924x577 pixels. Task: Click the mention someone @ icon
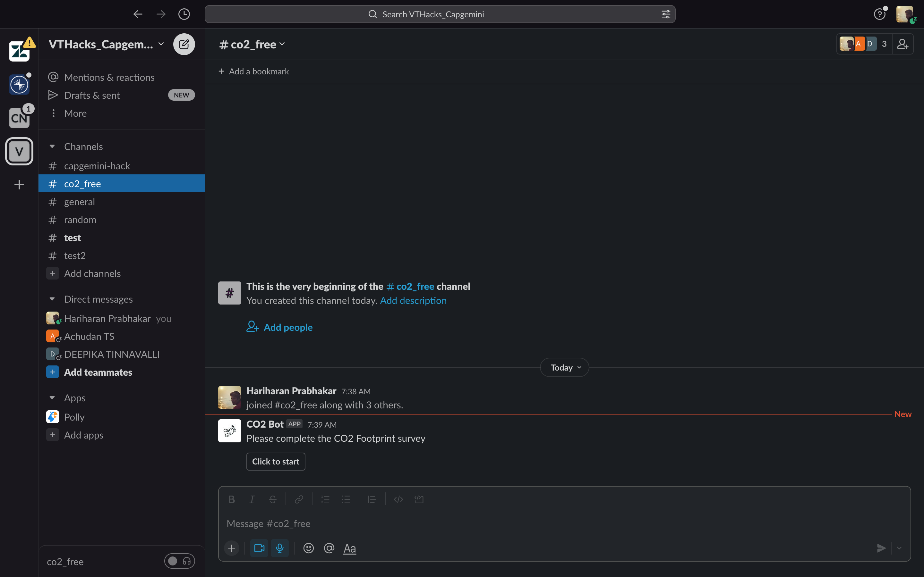pos(329,548)
